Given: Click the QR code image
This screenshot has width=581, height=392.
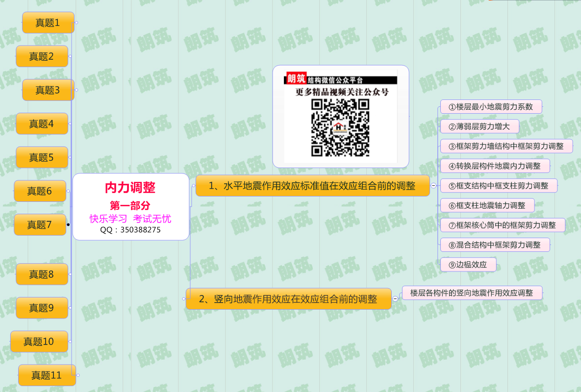Looking at the screenshot, I should 341,117.
